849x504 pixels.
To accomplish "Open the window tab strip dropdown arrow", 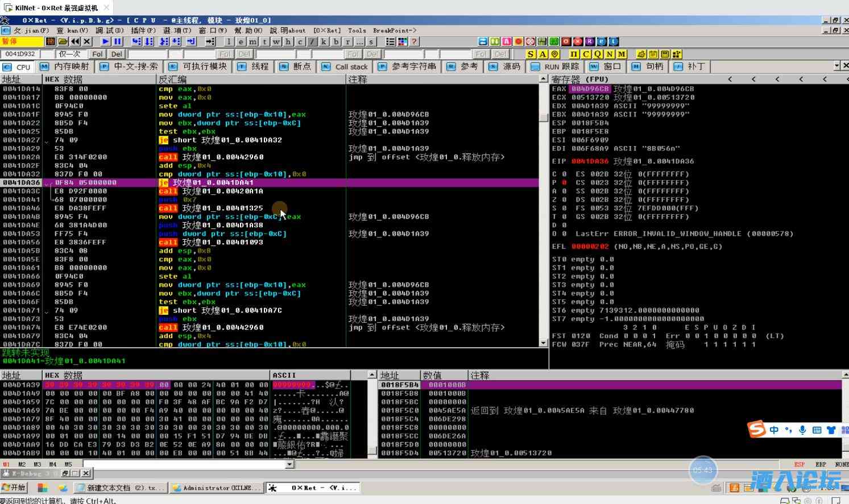I will (837, 66).
